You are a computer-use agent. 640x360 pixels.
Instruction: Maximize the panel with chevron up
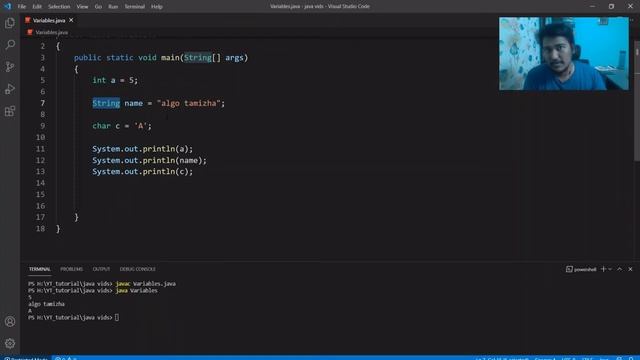pyautogui.click(x=620, y=269)
